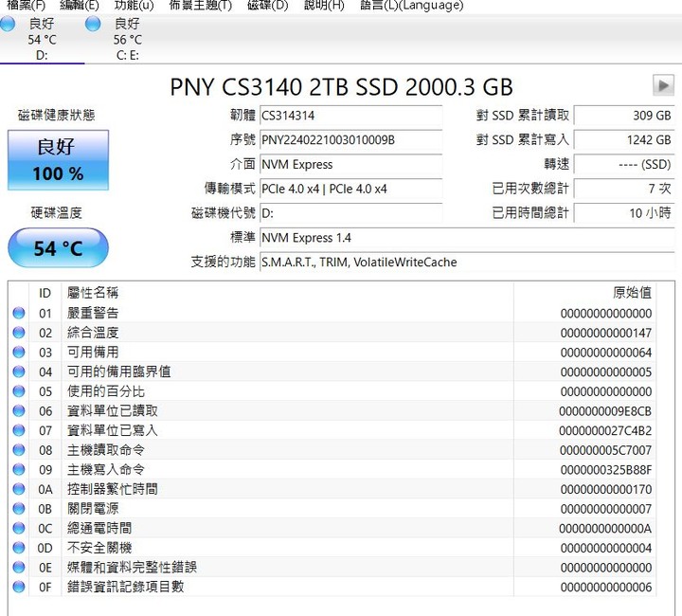Select the 綜合溫度 attribute name
The width and height of the screenshot is (682, 616).
click(x=93, y=333)
